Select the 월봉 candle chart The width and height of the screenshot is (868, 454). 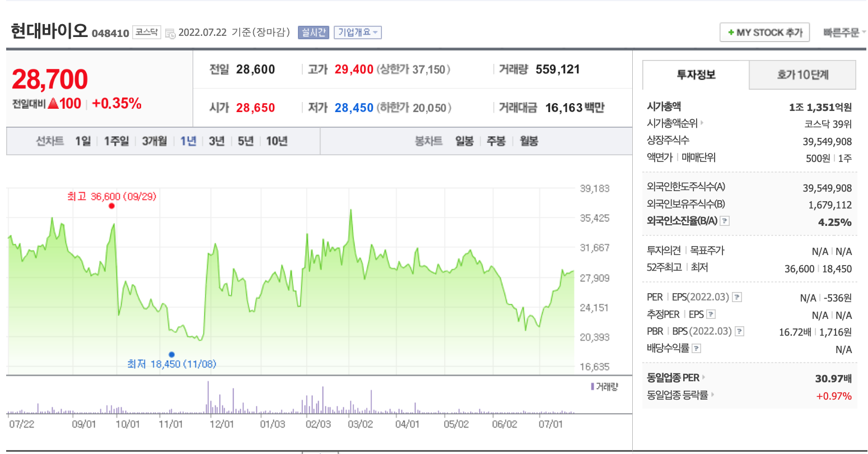(x=529, y=141)
